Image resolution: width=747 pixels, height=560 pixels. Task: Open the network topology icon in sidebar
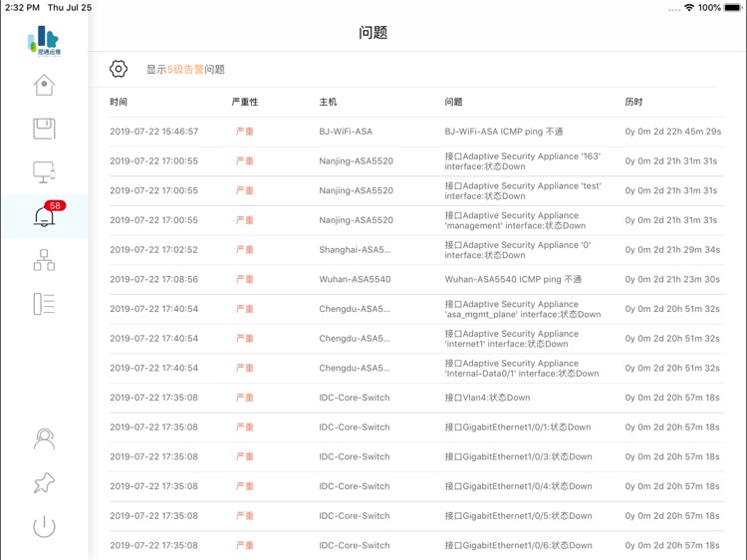coord(44,260)
